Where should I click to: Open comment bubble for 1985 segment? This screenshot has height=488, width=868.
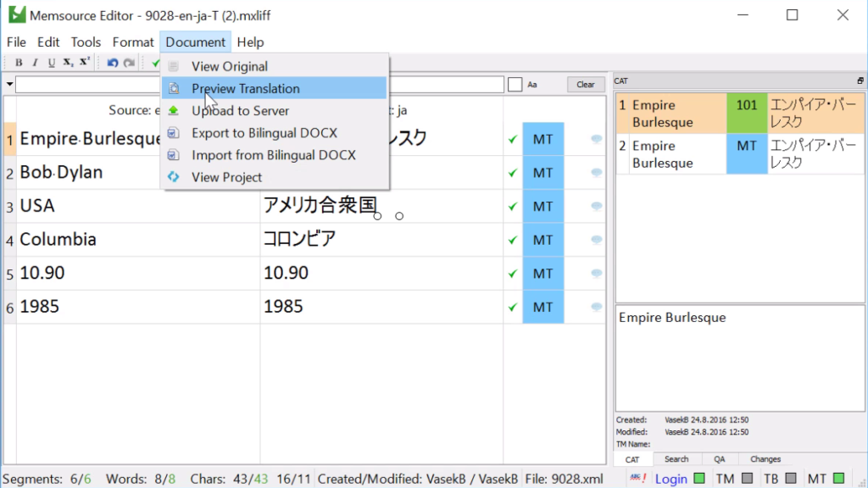click(596, 307)
